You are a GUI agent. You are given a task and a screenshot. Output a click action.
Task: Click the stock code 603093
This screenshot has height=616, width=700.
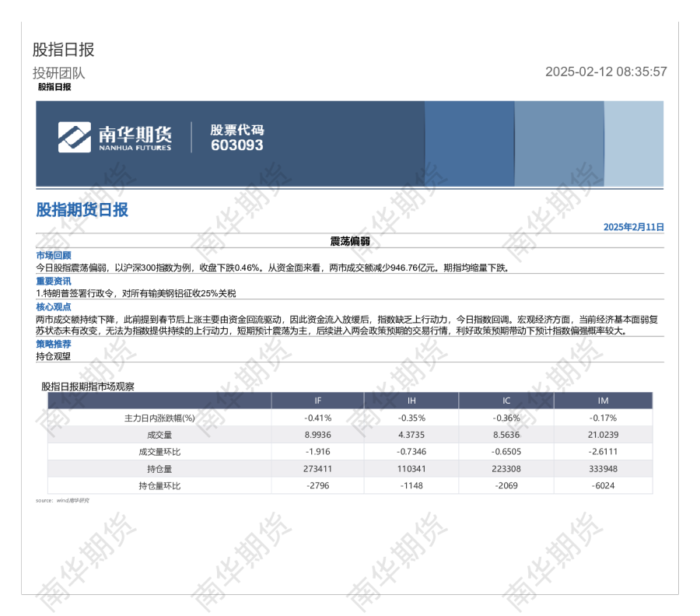point(237,145)
